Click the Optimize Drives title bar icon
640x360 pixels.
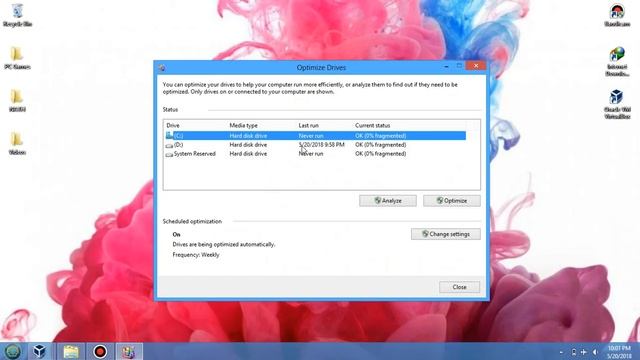pyautogui.click(x=162, y=68)
